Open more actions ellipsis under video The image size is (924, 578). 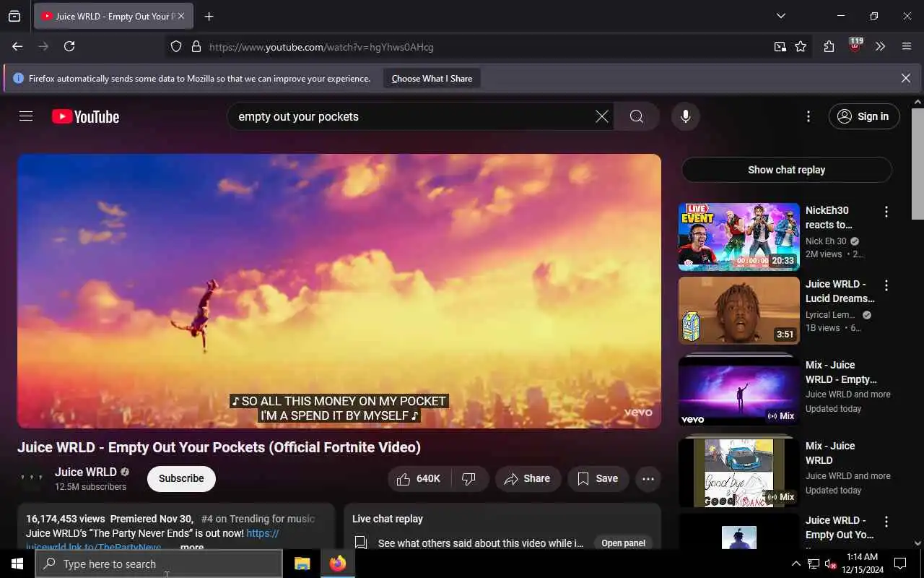(648, 478)
